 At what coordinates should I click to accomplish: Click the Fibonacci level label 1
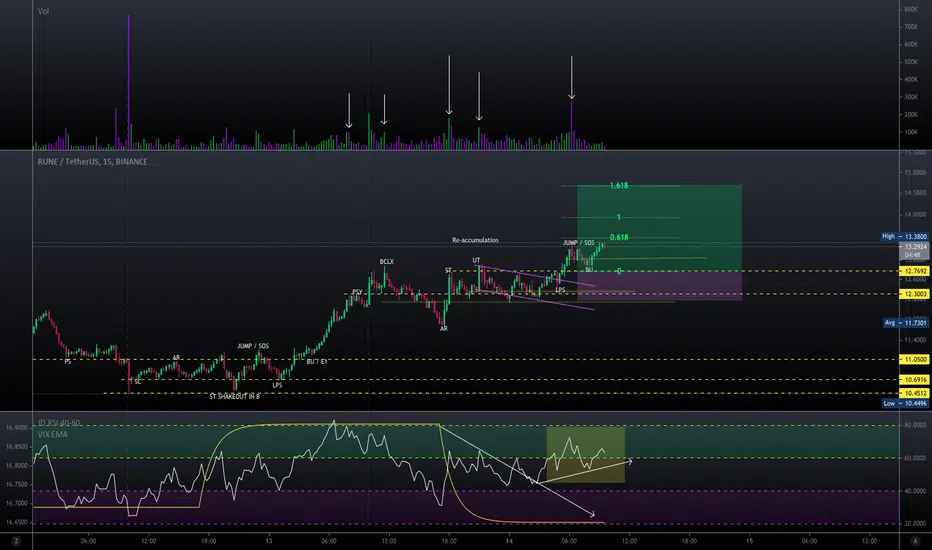[619, 217]
